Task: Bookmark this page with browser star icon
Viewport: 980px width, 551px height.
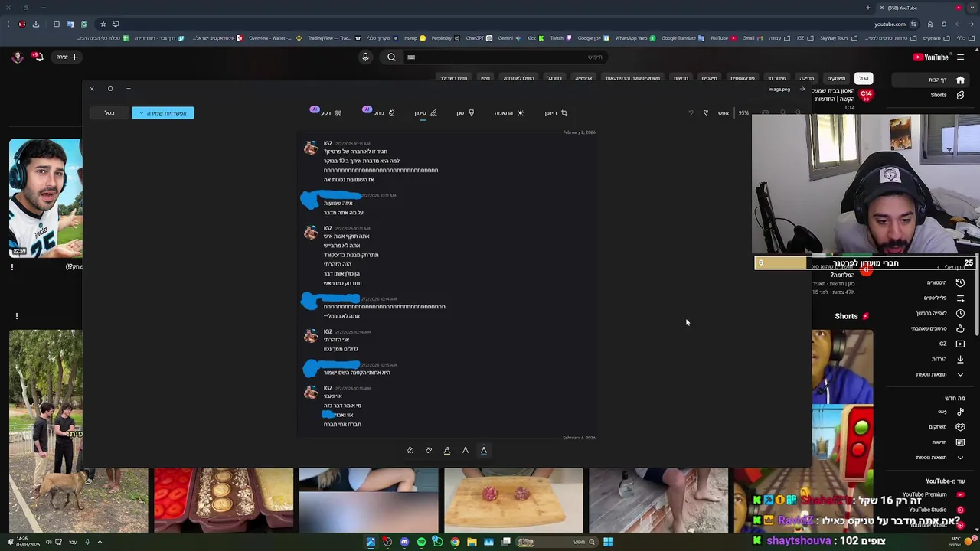Action: pyautogui.click(x=103, y=24)
